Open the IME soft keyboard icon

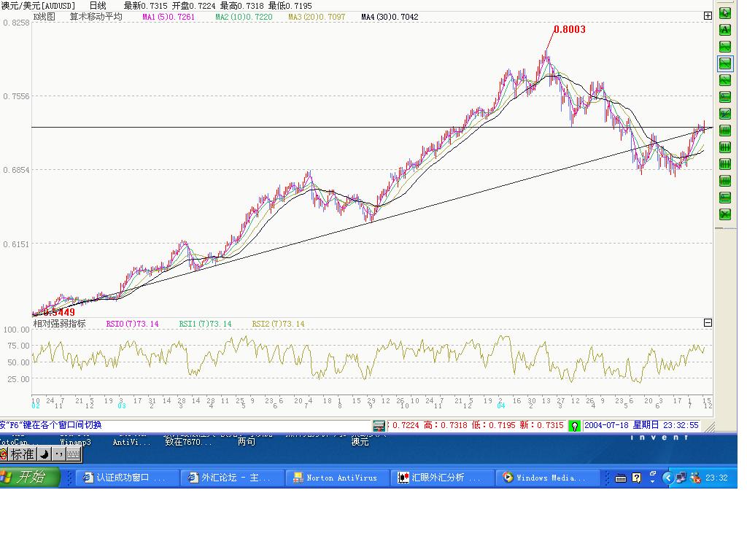click(x=73, y=454)
